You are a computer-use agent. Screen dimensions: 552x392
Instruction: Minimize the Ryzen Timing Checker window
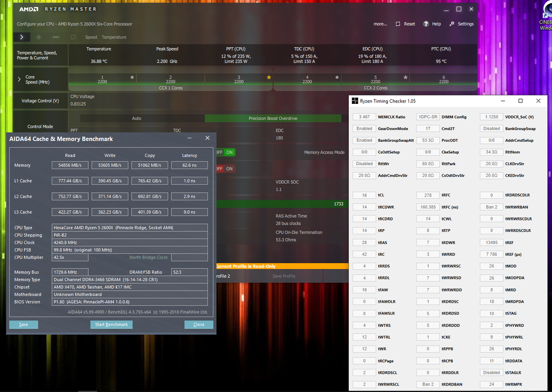click(503, 101)
